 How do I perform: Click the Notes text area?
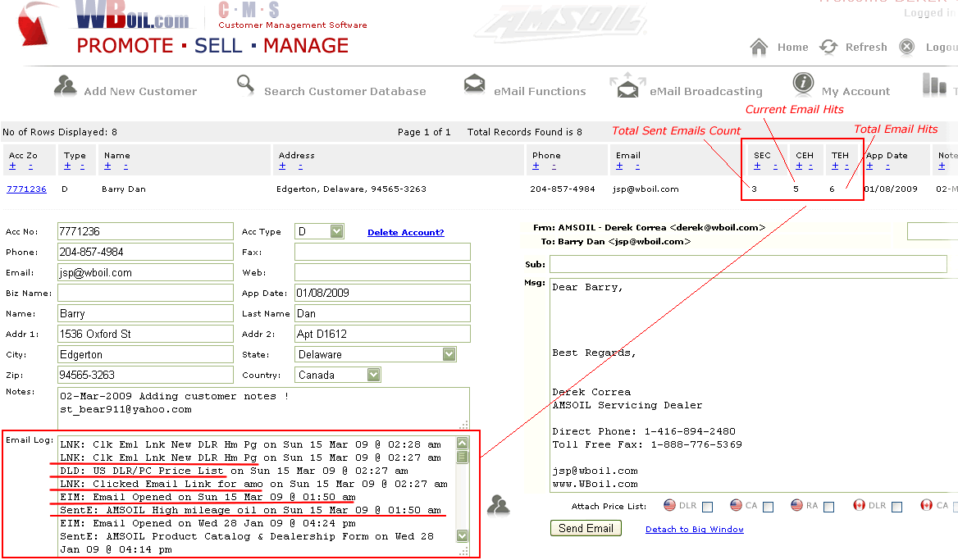(x=263, y=408)
